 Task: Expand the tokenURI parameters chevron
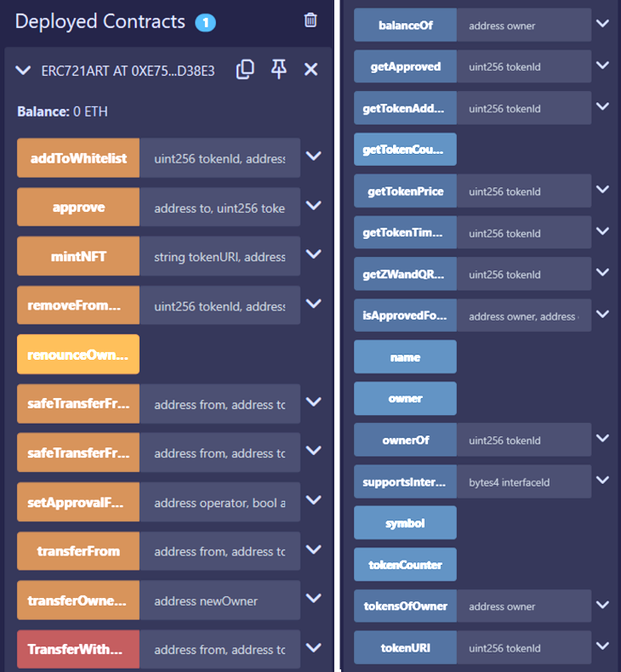point(602,646)
